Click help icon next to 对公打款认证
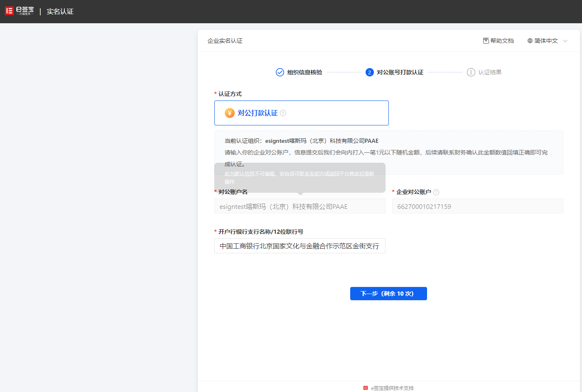 [283, 113]
